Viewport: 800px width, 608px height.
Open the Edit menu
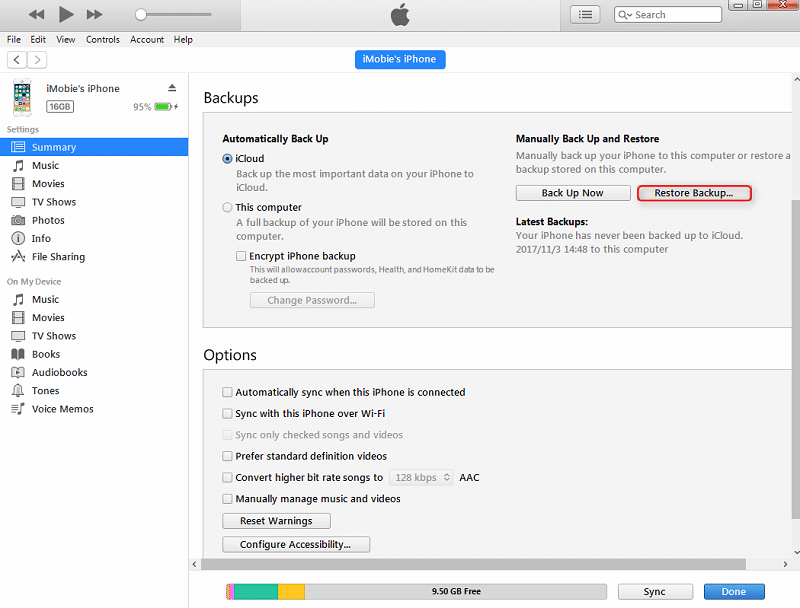[38, 40]
